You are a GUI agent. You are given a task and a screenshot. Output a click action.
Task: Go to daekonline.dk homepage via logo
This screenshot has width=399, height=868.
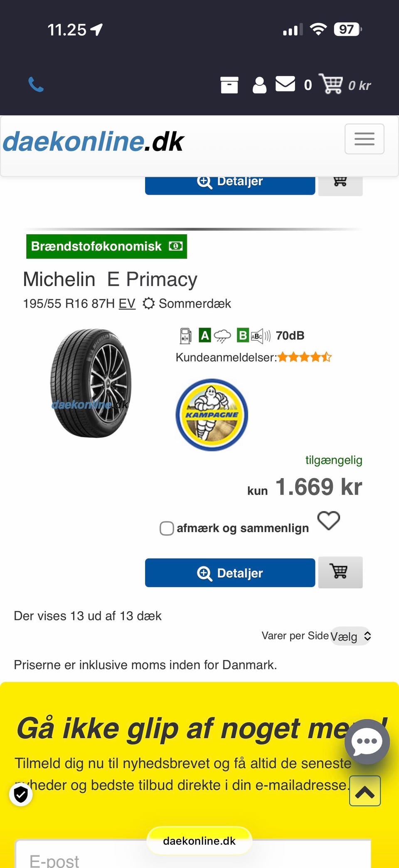(x=93, y=141)
